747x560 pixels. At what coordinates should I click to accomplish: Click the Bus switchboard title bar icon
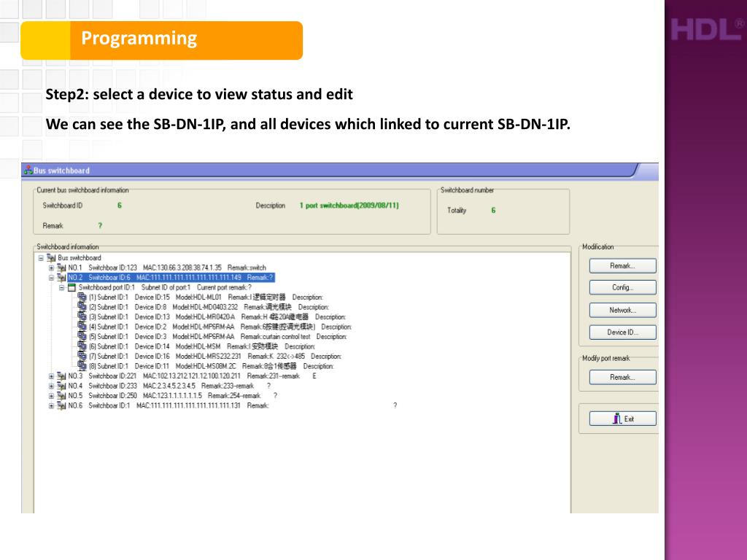(x=28, y=170)
